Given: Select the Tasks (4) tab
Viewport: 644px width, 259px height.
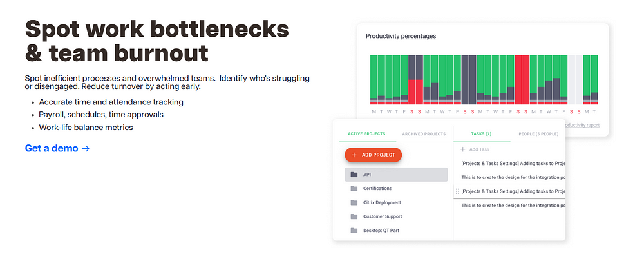Looking at the screenshot, I should (x=481, y=134).
